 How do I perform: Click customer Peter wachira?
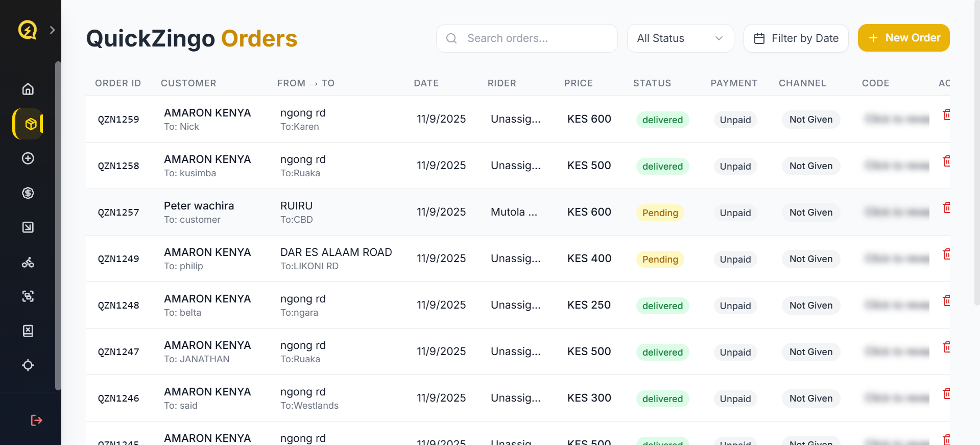pos(199,206)
